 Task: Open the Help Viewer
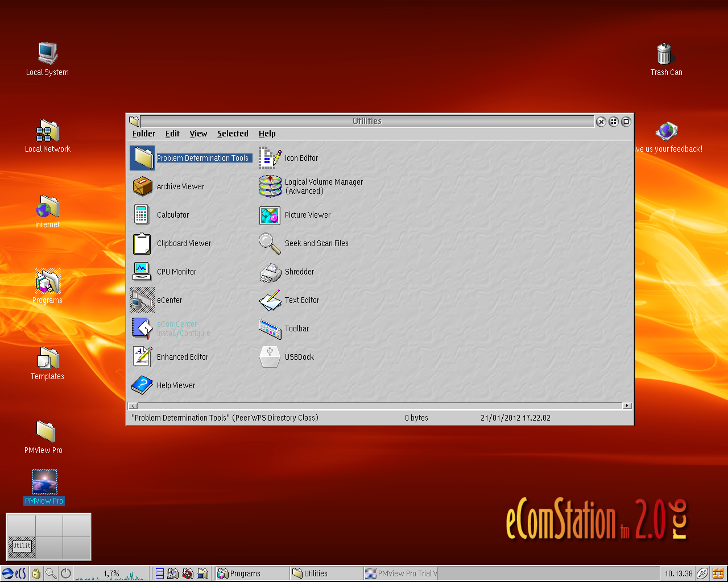tap(142, 385)
